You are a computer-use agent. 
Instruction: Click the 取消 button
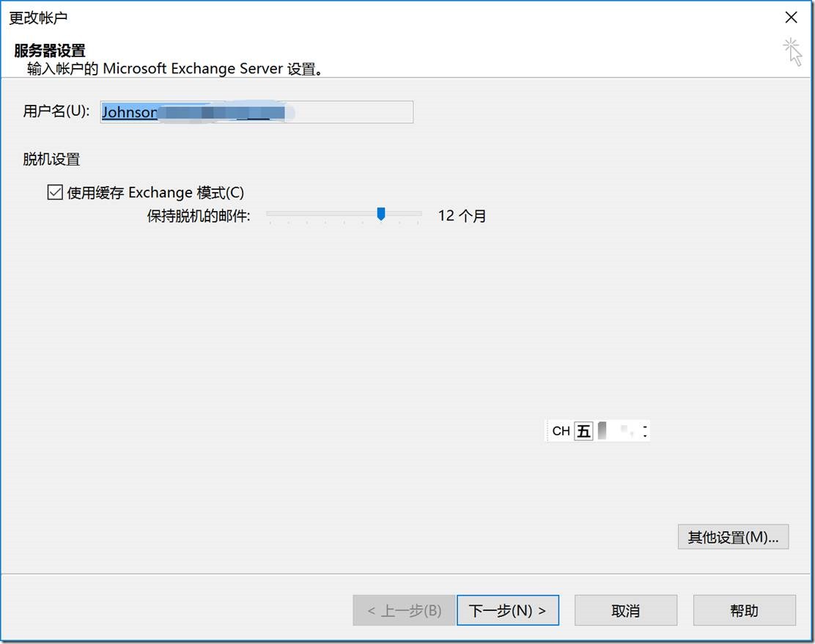(626, 610)
